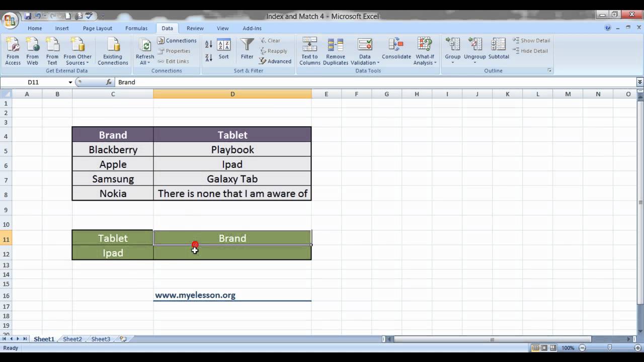Go to the last sheet navigation arrow

coord(25,339)
